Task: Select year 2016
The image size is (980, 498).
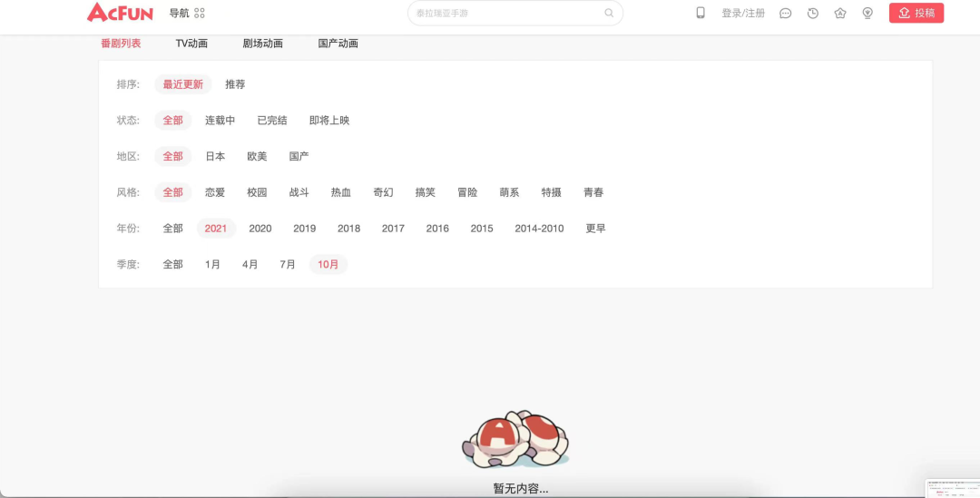Action: (x=437, y=229)
